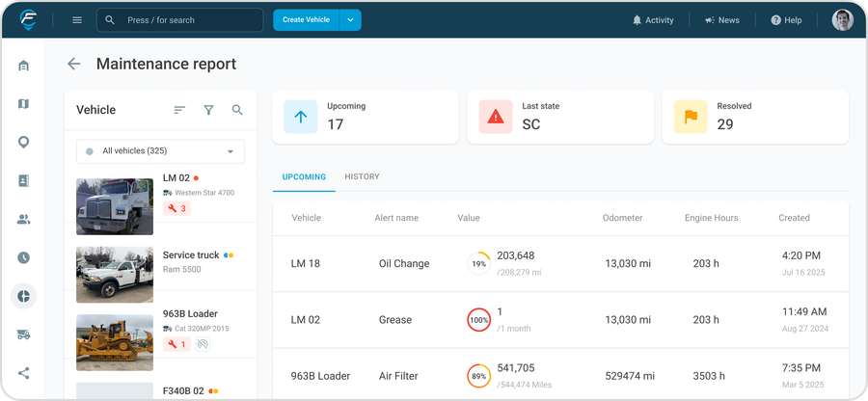Open the contacts book sidebar icon
Image resolution: width=868 pixels, height=401 pixels.
pyautogui.click(x=23, y=181)
